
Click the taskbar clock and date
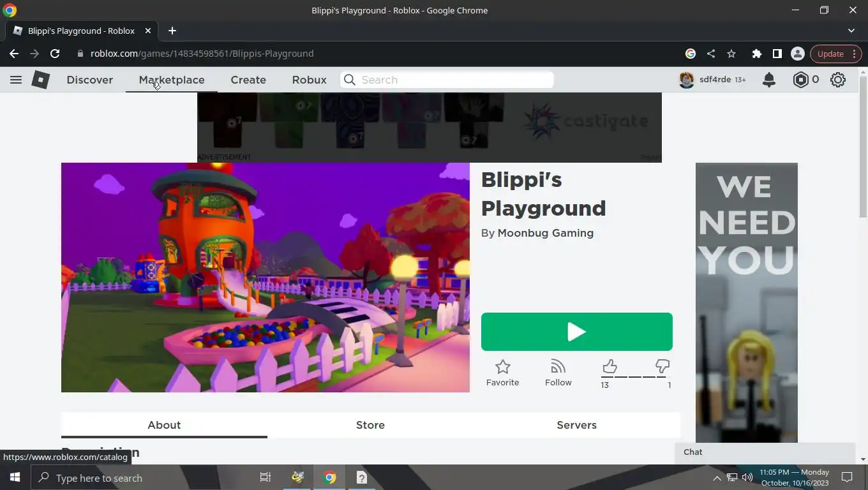[x=794, y=477]
